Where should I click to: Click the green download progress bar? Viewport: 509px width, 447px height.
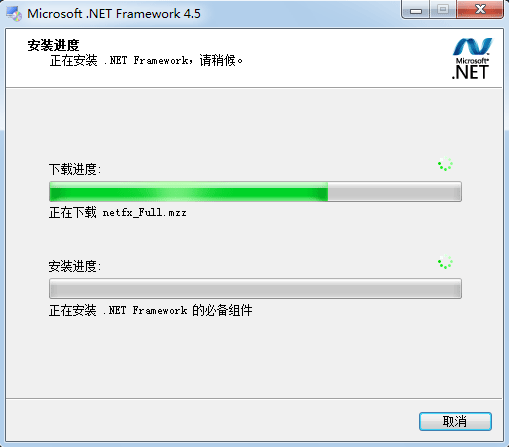(x=255, y=192)
